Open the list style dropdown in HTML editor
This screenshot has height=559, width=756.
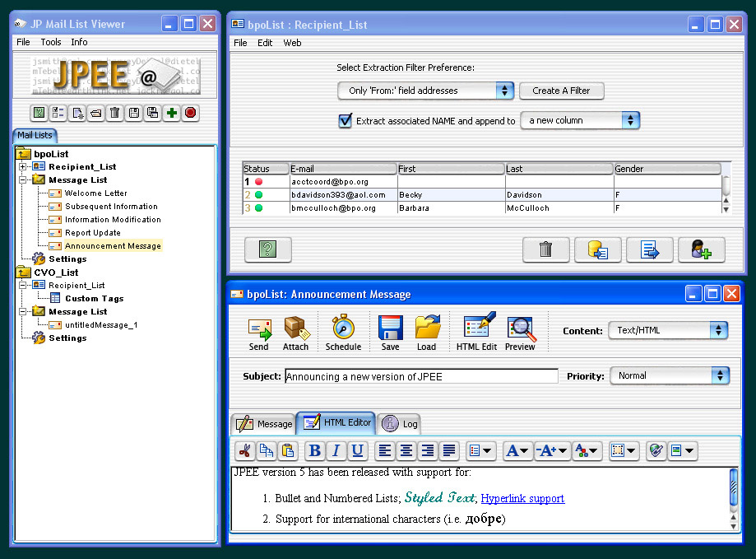480,451
